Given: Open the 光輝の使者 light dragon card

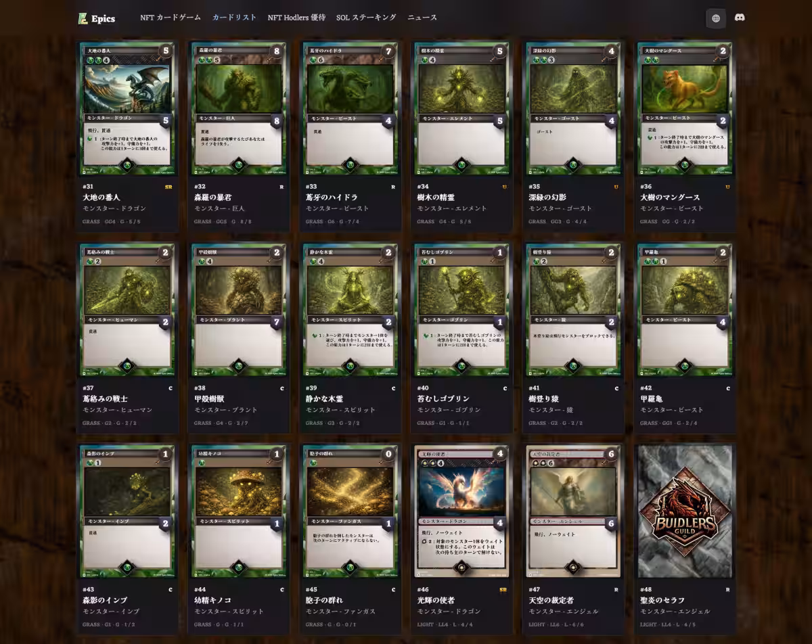Looking at the screenshot, I should point(462,511).
